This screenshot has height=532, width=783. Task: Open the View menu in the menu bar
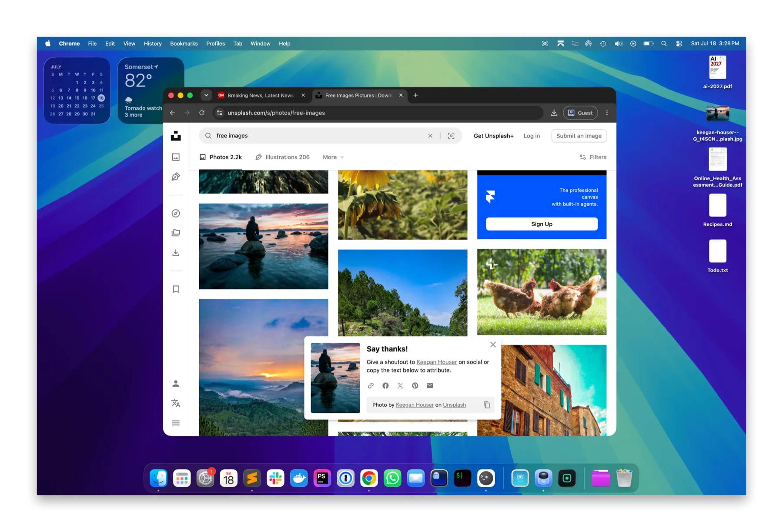click(129, 43)
